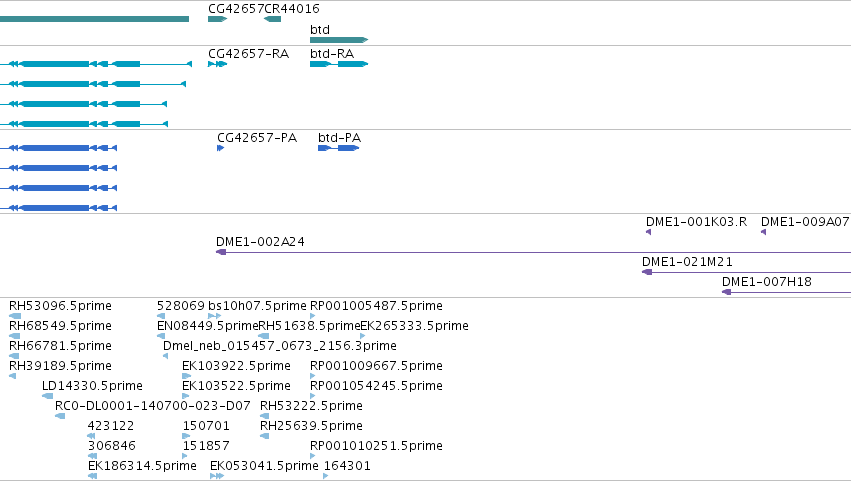
Task: Click the CR44016 gene feature
Action: 272,19
